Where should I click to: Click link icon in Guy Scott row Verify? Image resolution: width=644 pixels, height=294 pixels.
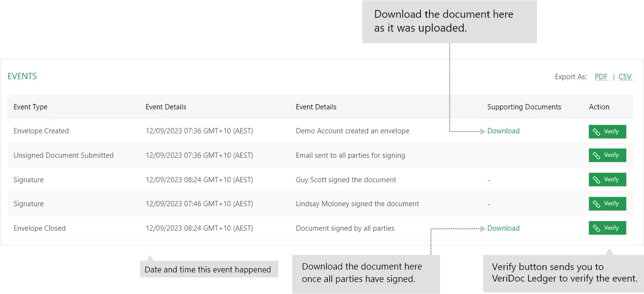point(596,180)
